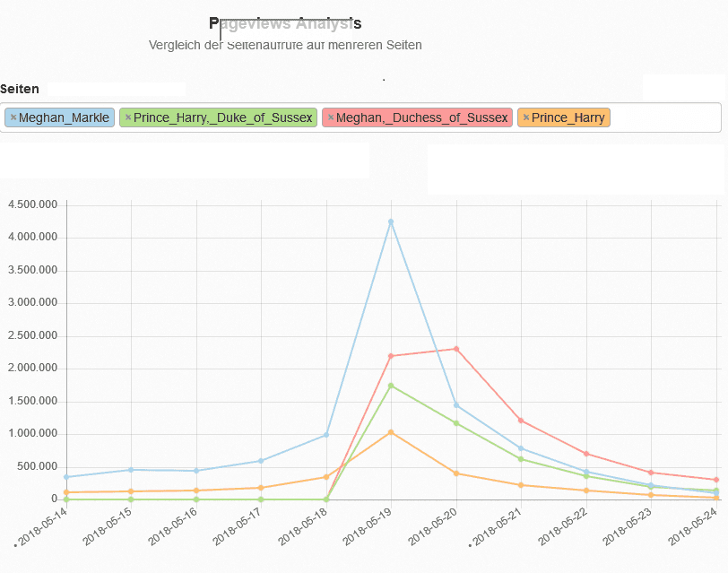
Task: Remove the Prince_Harry,_Duke_of_Sussex tag
Action: point(128,117)
